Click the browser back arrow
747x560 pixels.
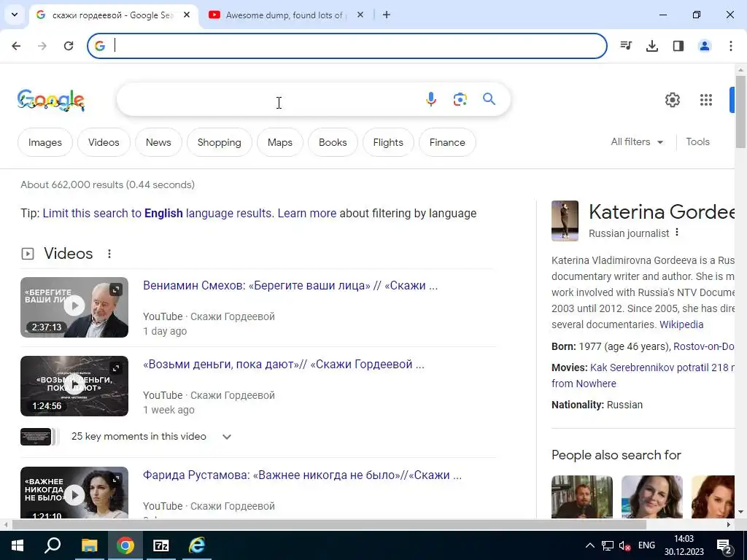coord(16,46)
